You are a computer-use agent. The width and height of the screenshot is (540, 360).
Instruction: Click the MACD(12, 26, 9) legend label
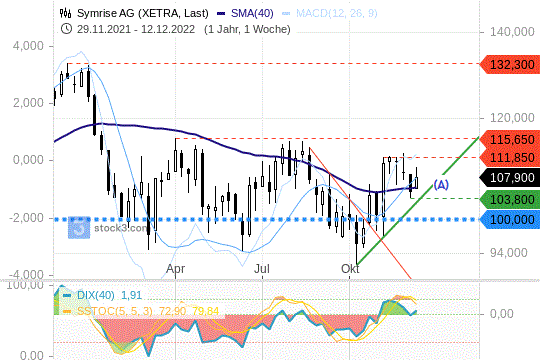(x=336, y=13)
